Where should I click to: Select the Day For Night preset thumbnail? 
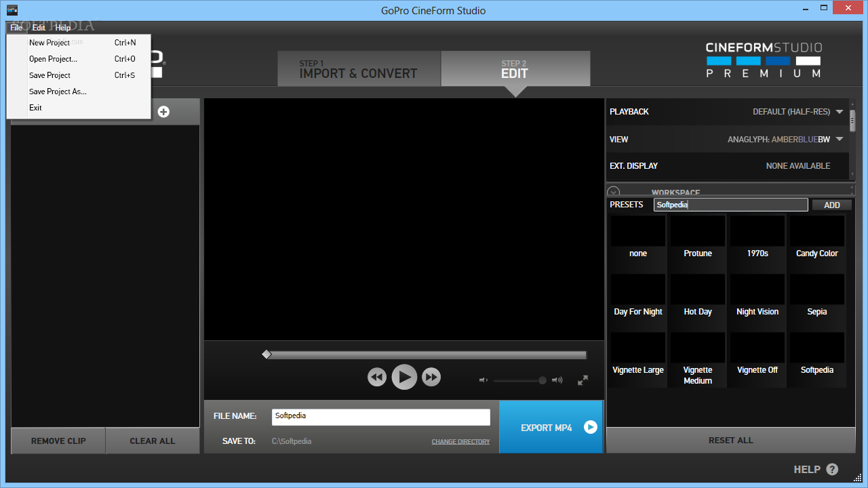(638, 289)
